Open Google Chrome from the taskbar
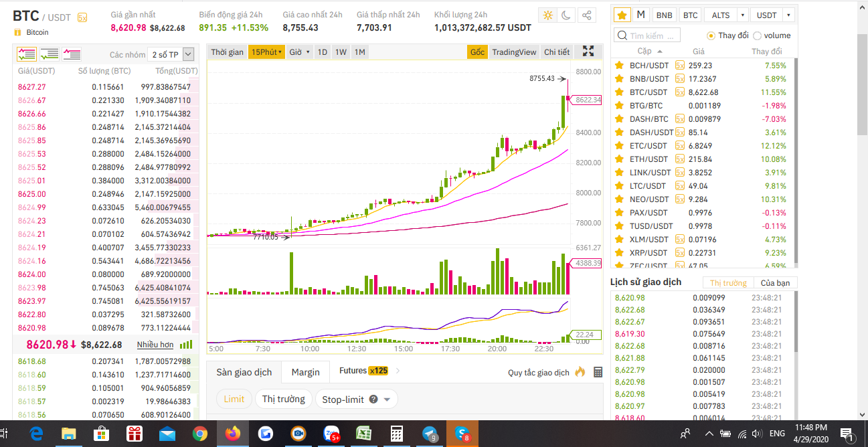Screen dimensions: 868x447 point(199,434)
